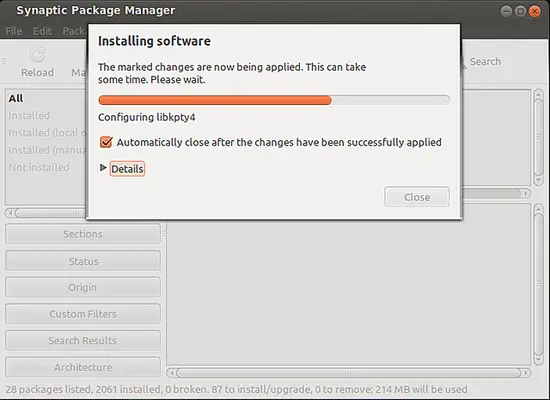
Task: Click the installation progress bar
Action: (274, 100)
